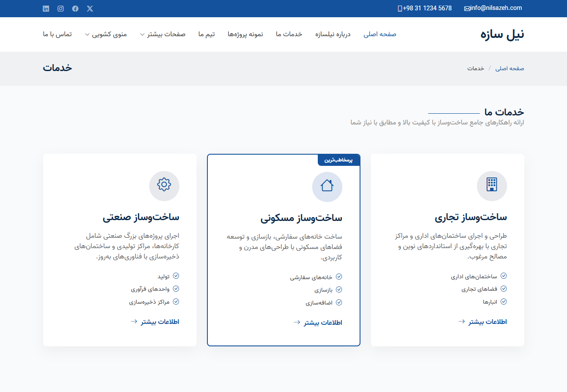Open the خدمات ما navigation item
Screen dimensions: 567x392
[289, 34]
